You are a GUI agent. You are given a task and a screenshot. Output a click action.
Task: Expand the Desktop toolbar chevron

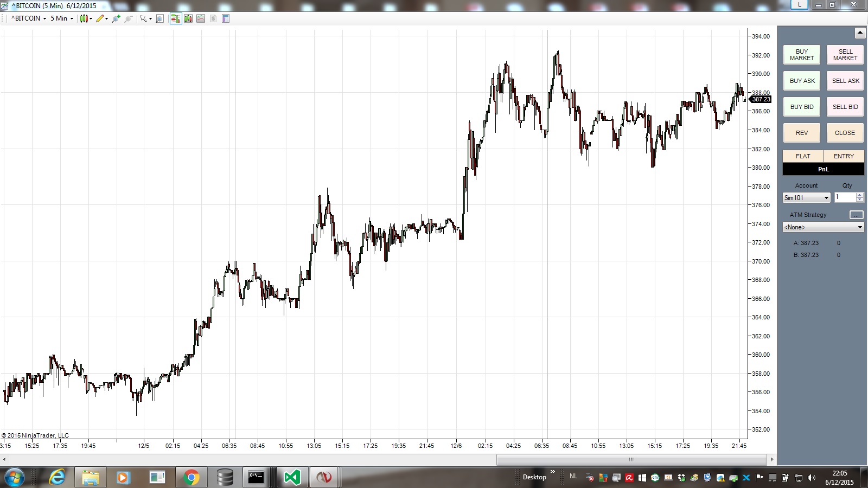pyautogui.click(x=553, y=472)
